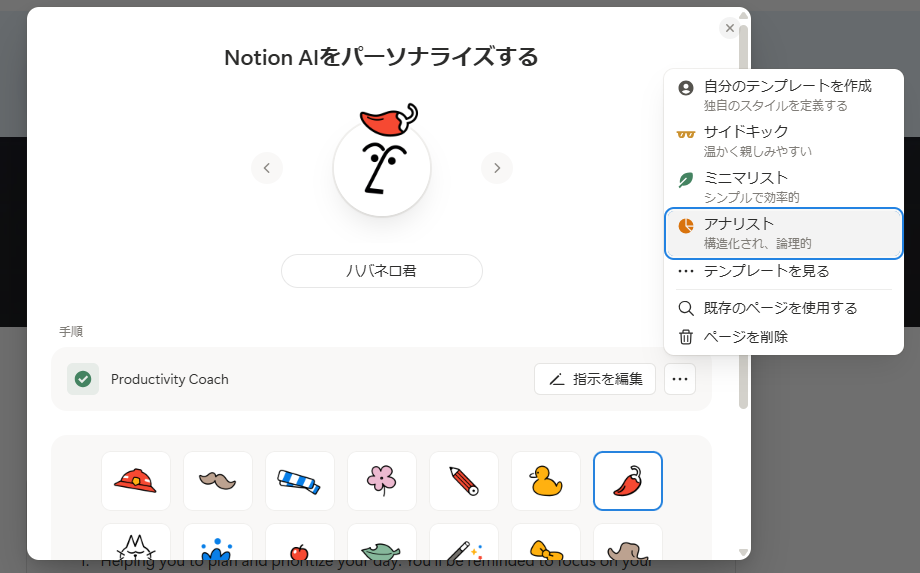Show the next avatar face
Screen dimensions: 920x573
point(497,168)
